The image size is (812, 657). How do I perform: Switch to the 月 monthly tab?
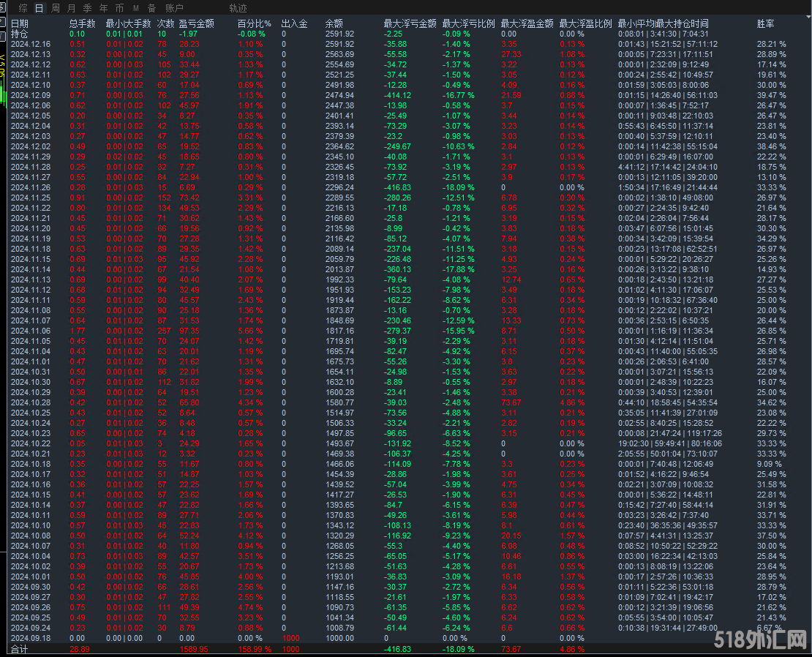pyautogui.click(x=71, y=8)
